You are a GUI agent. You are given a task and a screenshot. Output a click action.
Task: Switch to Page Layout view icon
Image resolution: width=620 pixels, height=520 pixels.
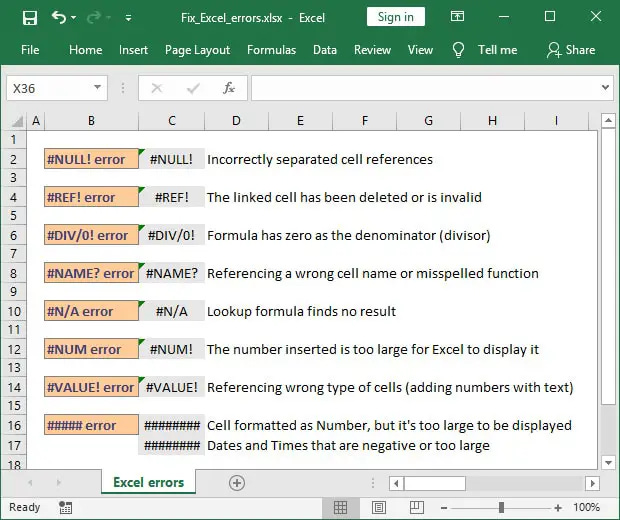pyautogui.click(x=379, y=507)
